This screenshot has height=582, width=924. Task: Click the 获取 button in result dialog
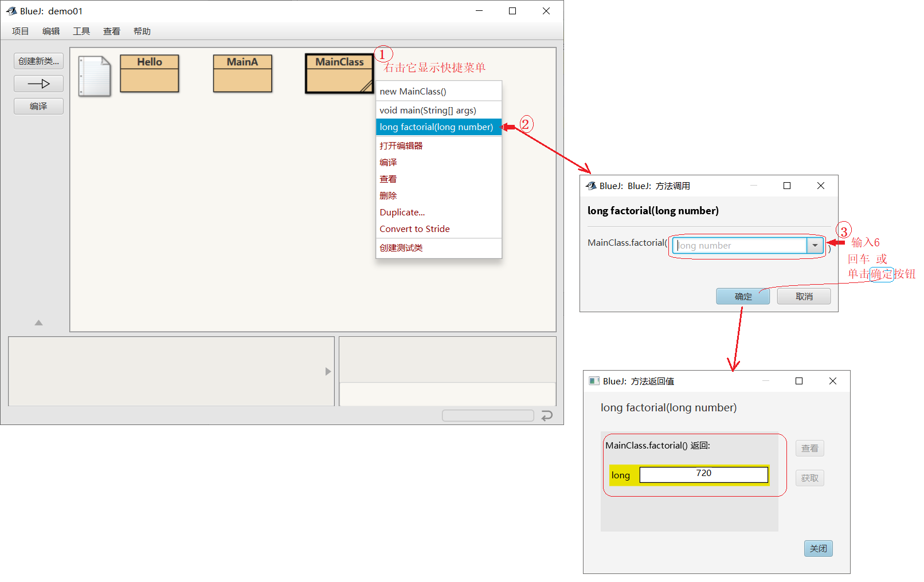[809, 478]
